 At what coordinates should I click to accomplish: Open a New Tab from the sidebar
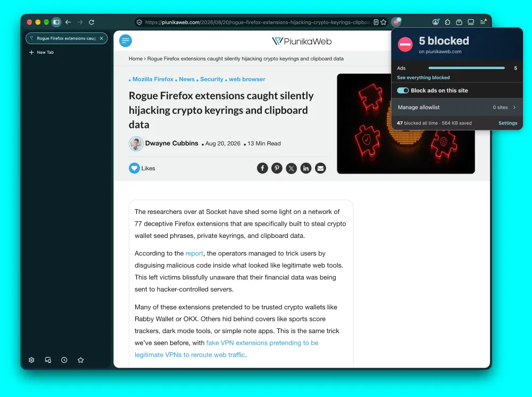[41, 52]
